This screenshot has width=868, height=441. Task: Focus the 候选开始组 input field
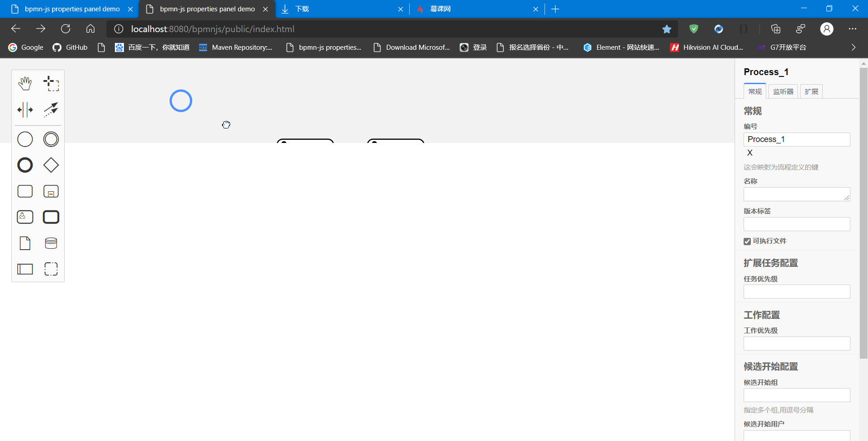coord(797,395)
